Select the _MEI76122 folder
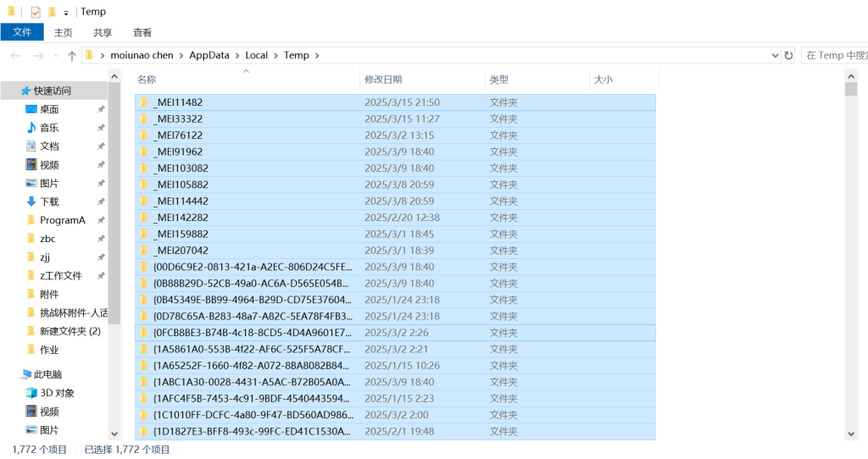868x459 pixels. point(178,135)
